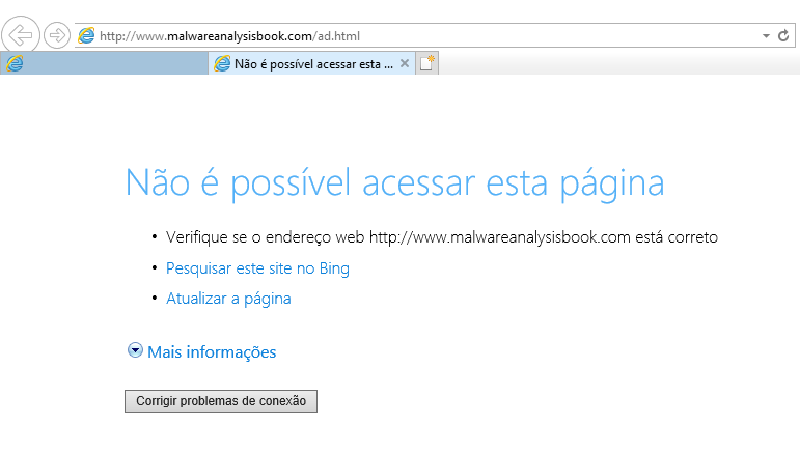The height and width of the screenshot is (453, 800).
Task: Click the 'Mais informações' text label
Action: pyautogui.click(x=211, y=352)
